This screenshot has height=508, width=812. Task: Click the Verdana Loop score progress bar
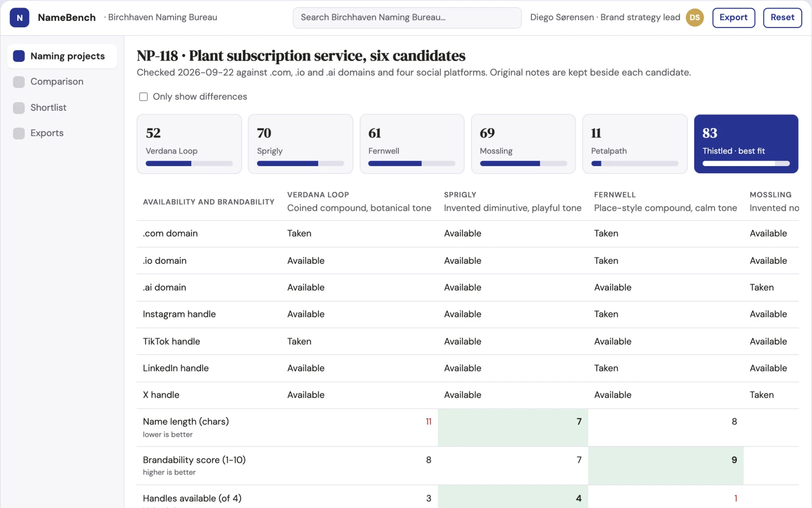(189, 164)
